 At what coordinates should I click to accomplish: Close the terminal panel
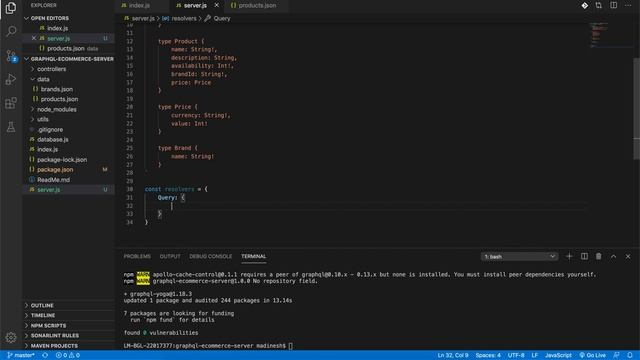[628, 256]
